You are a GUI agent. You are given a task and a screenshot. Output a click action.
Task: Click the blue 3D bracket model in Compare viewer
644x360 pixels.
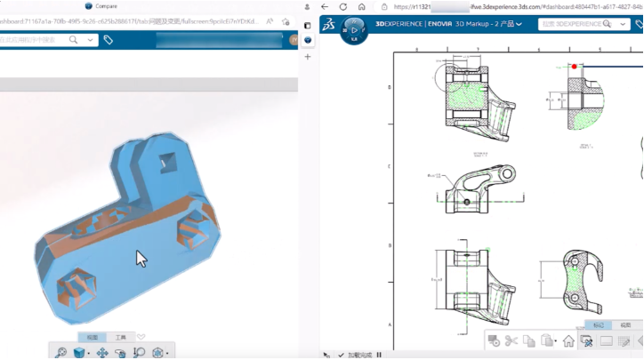coord(127,230)
